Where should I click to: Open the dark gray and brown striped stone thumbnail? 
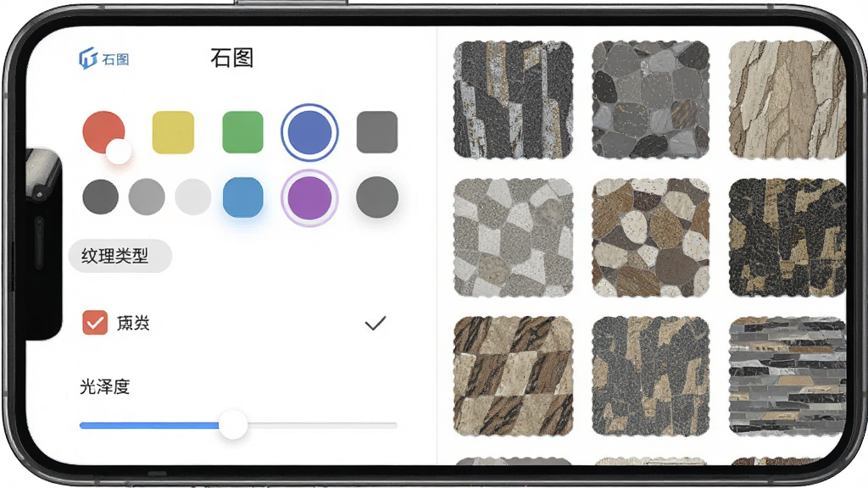[x=513, y=100]
